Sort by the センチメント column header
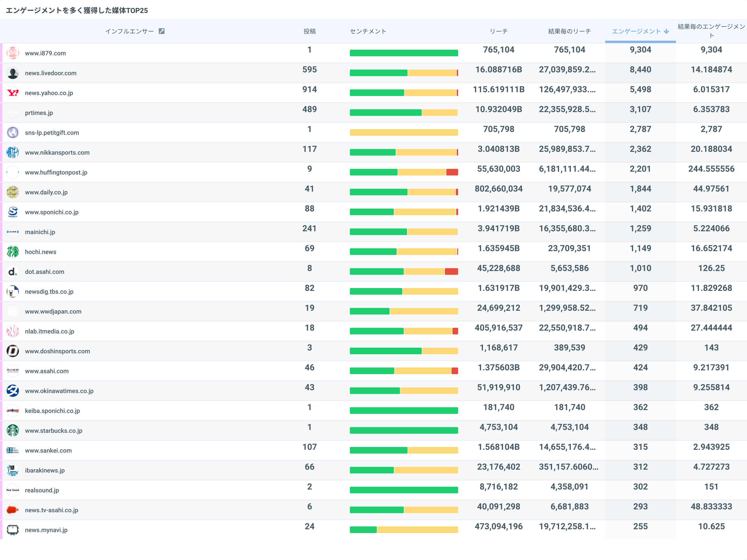 click(368, 31)
